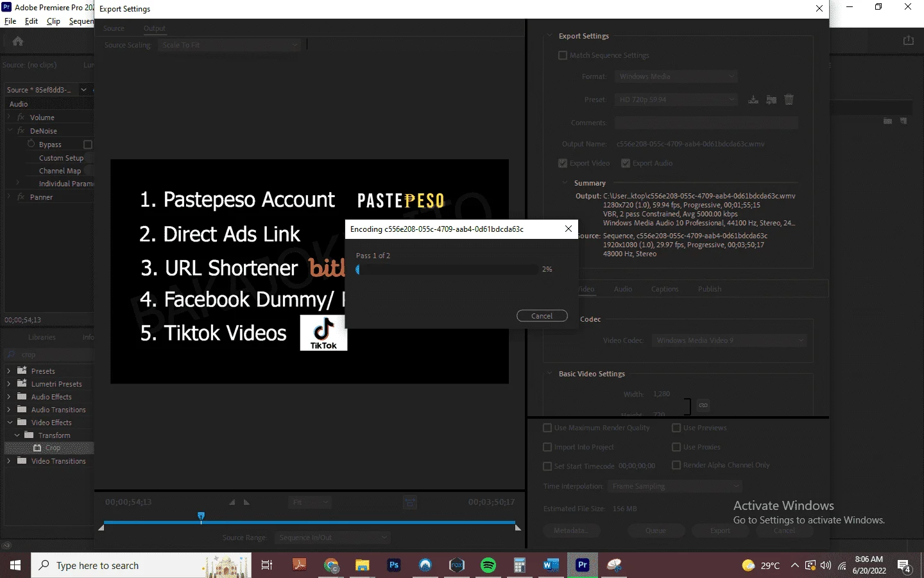
Task: Open the Video Codec dropdown
Action: click(730, 340)
